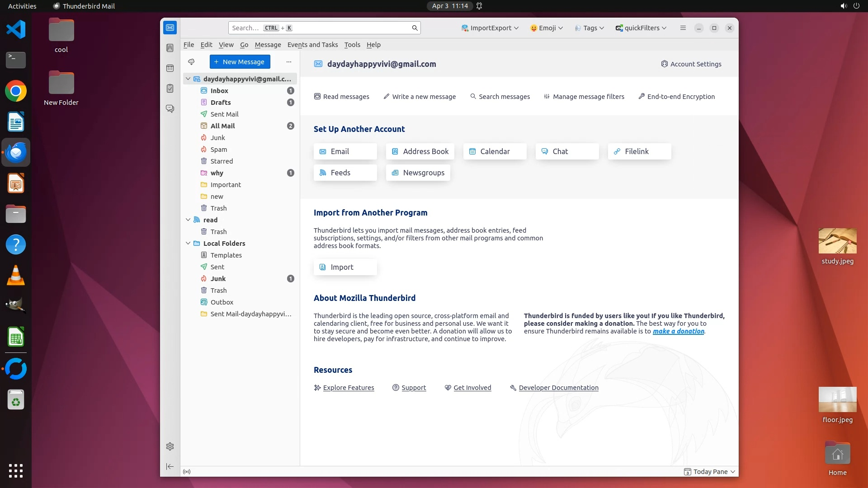Open the Message menu
This screenshot has width=868, height=488.
coord(268,45)
